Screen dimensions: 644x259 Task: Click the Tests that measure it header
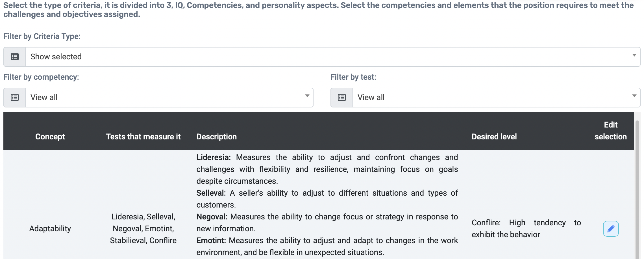[143, 137]
